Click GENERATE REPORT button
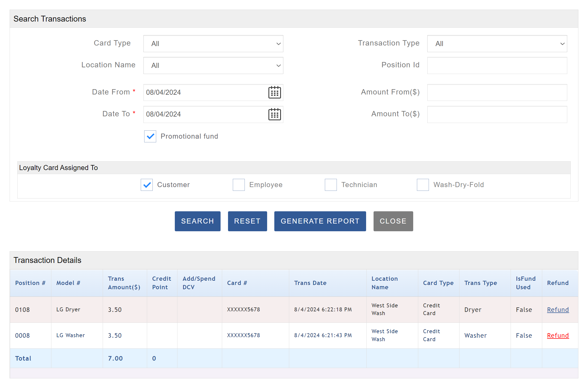The image size is (588, 388). 320,221
